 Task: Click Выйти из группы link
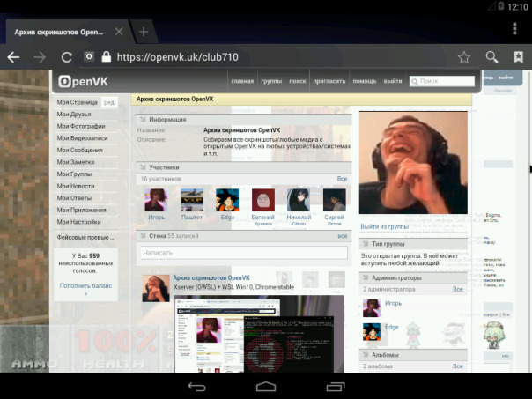(384, 226)
